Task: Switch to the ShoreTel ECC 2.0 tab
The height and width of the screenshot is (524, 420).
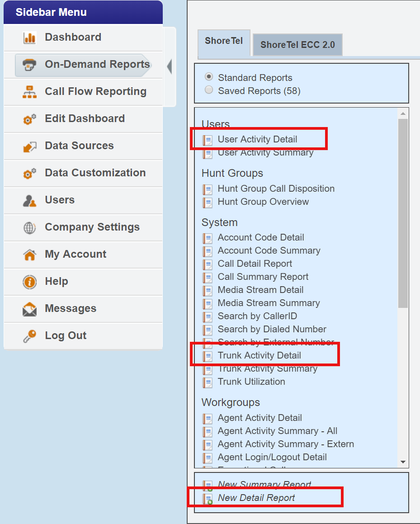Action: (297, 45)
